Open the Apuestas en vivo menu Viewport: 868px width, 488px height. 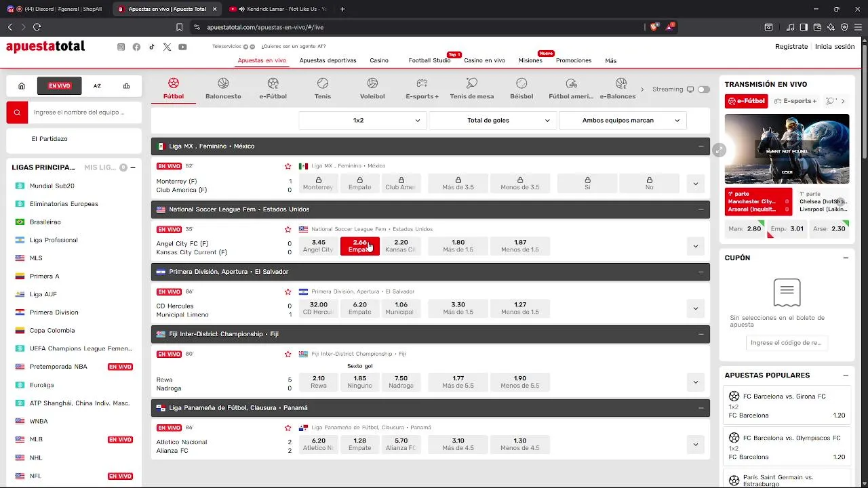[262, 60]
